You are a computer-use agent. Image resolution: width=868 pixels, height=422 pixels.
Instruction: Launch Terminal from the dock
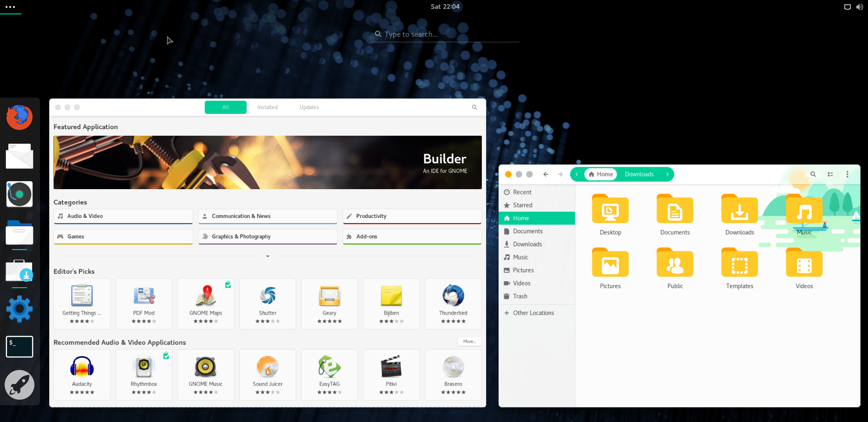coord(20,347)
